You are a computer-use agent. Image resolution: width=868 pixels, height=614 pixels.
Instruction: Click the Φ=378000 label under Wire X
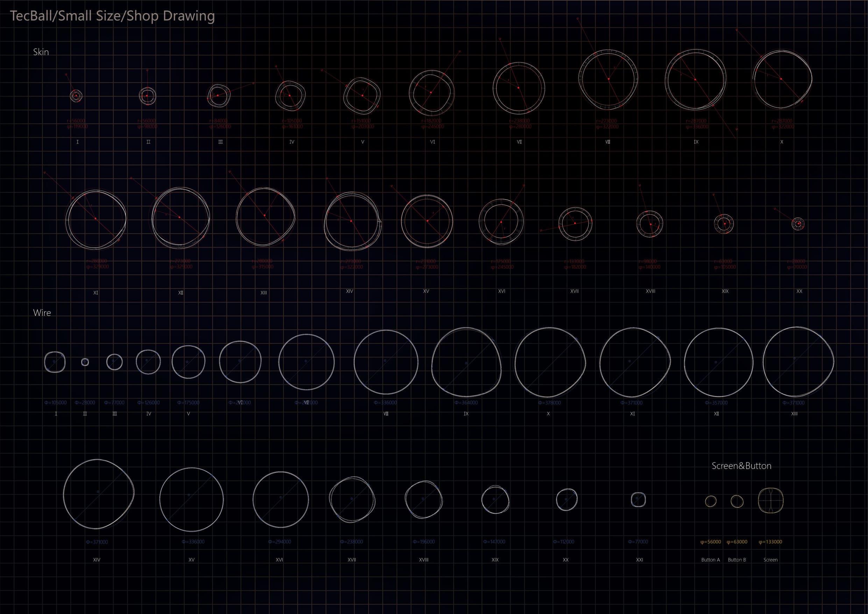549,403
